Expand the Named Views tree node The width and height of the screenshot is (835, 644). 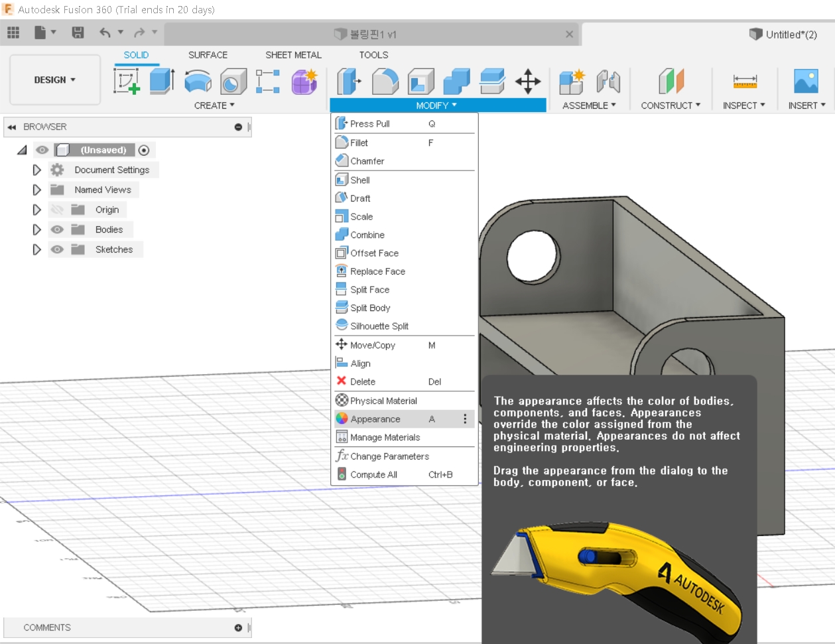[36, 190]
